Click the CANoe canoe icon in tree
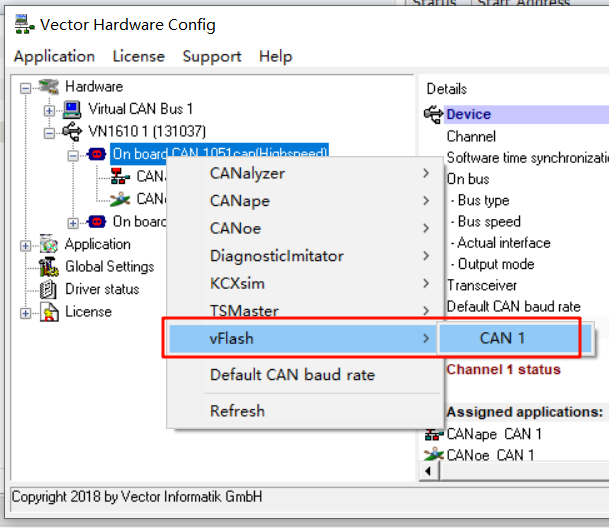This screenshot has height=528, width=609. [120, 199]
